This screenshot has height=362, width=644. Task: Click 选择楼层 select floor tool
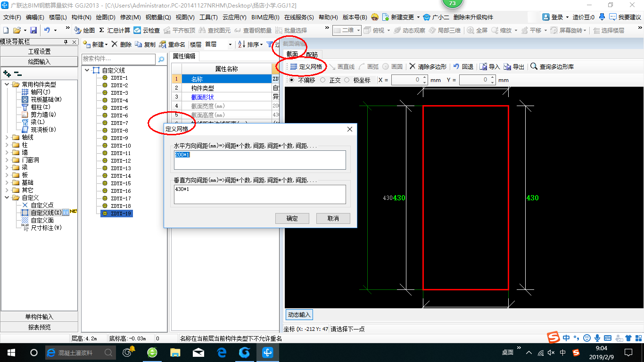tap(609, 30)
